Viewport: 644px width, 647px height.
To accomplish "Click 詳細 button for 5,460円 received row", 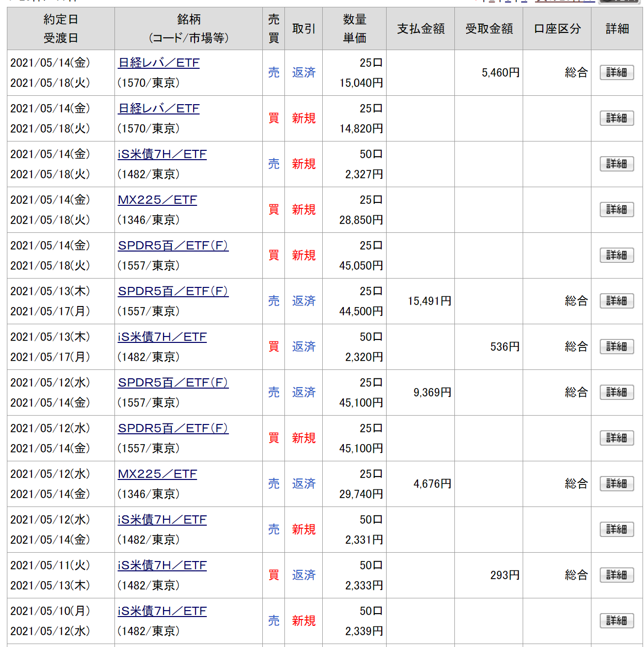I will [x=616, y=73].
